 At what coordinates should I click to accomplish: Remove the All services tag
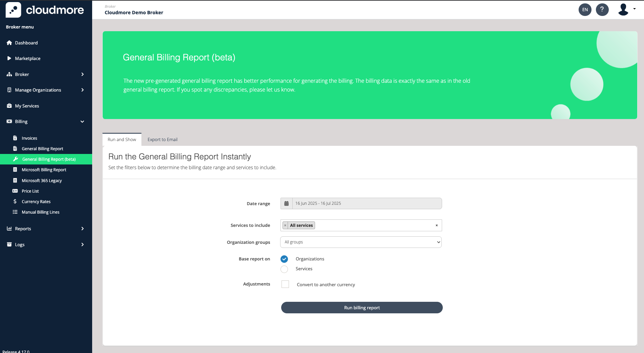tap(285, 225)
